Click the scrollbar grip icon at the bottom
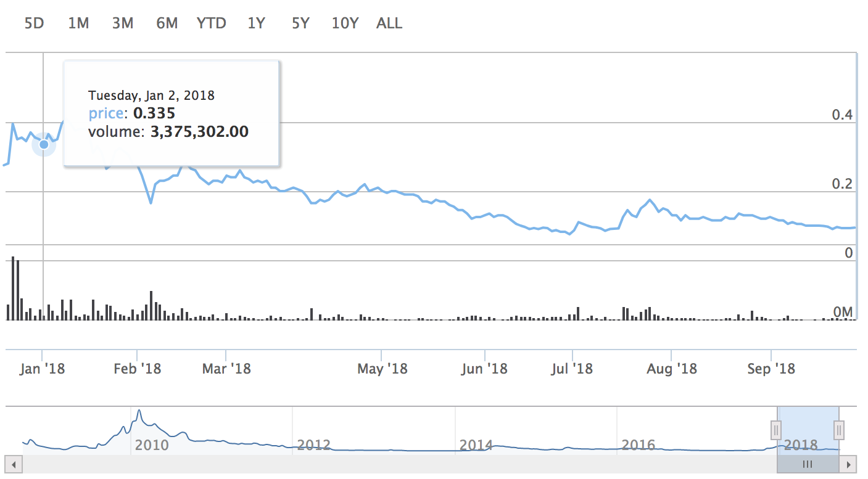 pyautogui.click(x=808, y=464)
